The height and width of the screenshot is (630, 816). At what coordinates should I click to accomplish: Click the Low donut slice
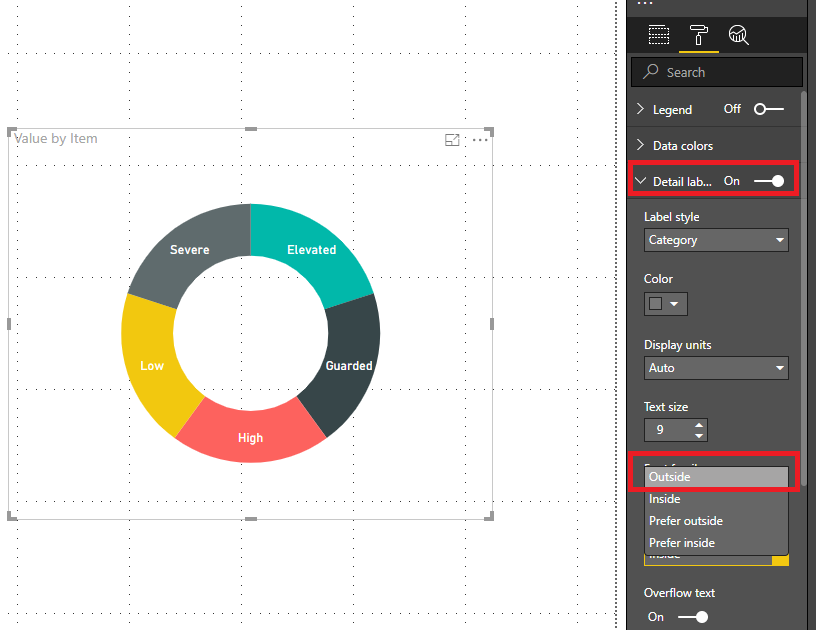pyautogui.click(x=154, y=364)
